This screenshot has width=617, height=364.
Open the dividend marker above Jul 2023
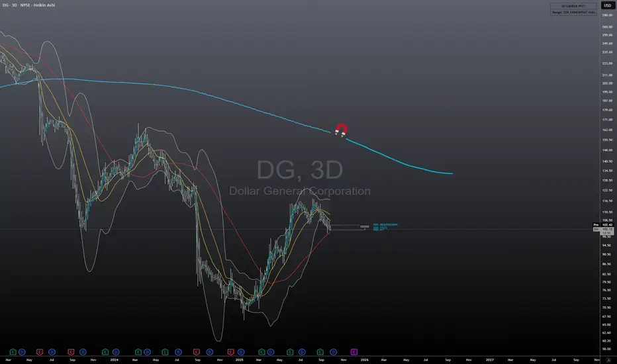click(52, 352)
